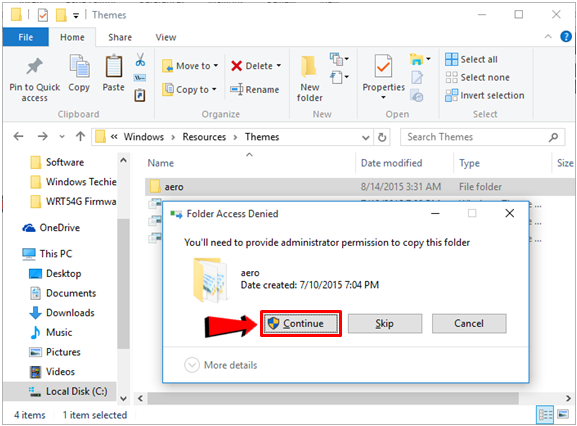Click the History icon in Open group
Viewport: 577px width, 426px height.
point(417,96)
